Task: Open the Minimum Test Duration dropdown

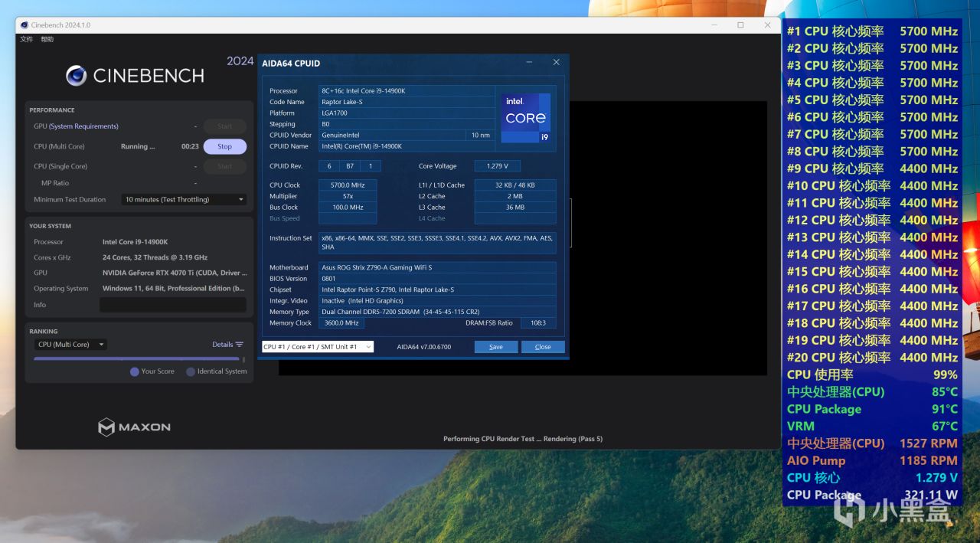Action: coord(184,199)
